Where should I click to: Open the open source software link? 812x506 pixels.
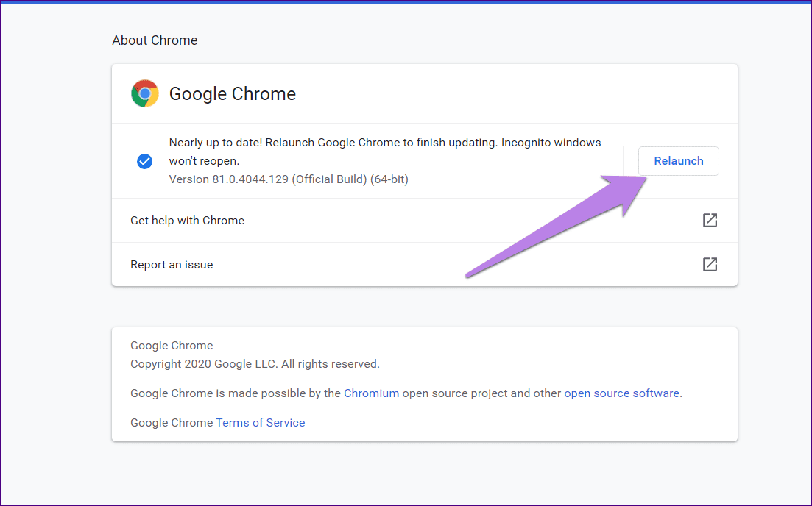coord(621,393)
